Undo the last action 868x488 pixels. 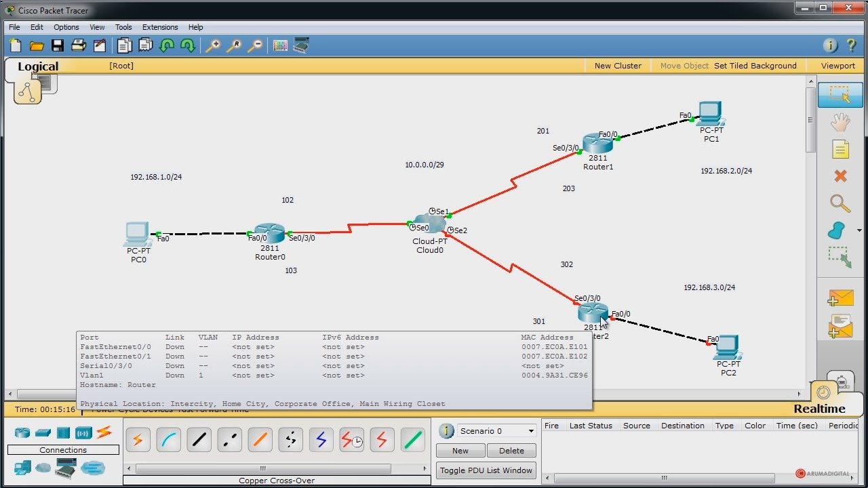click(x=166, y=45)
